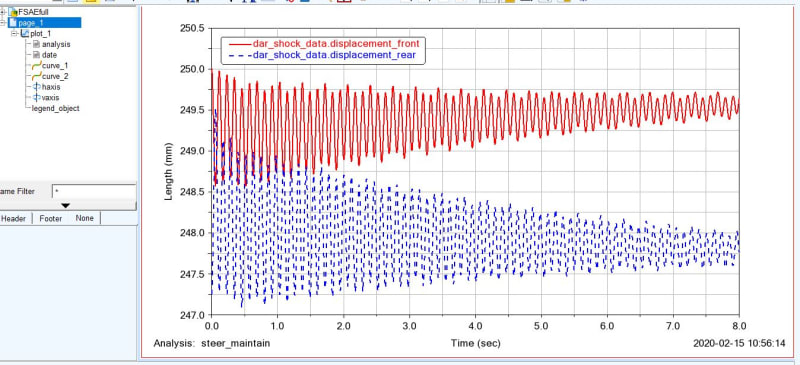This screenshot has height=365, width=800.
Task: Click the 2020-02-15 10:56:14 timestamp
Action: pos(739,343)
